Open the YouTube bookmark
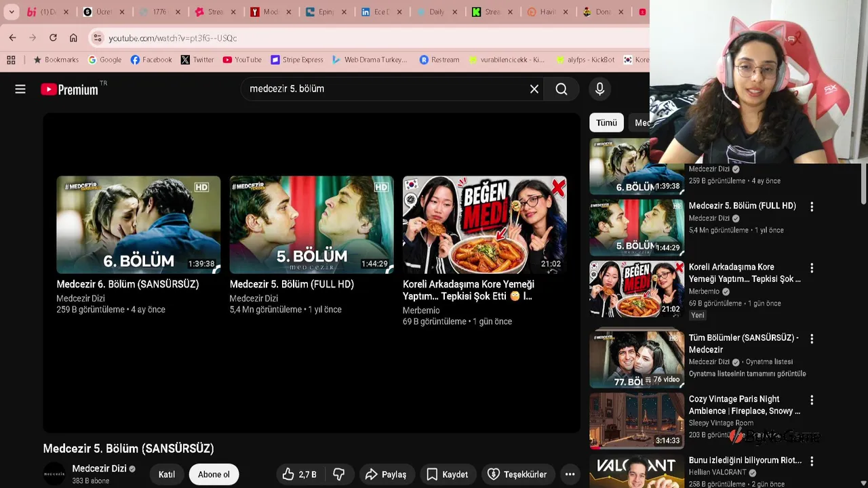Image resolution: width=868 pixels, height=488 pixels. pos(242,60)
